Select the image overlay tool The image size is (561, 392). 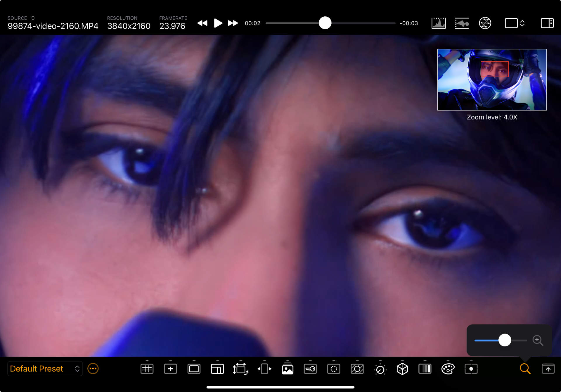click(x=287, y=369)
